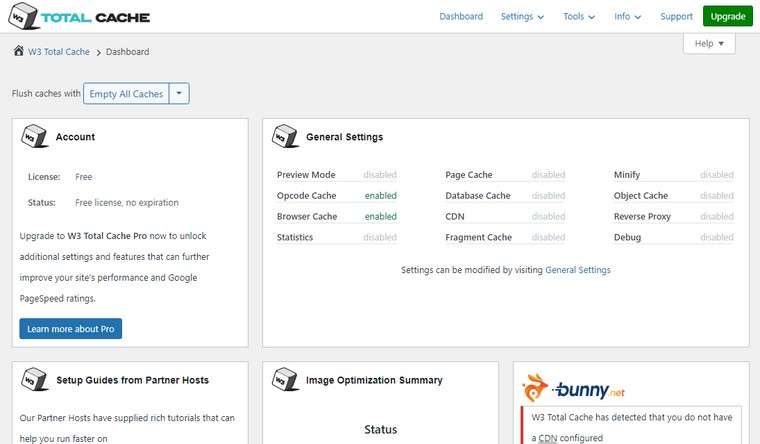Screen dimensions: 760x444
Task: Click the cube icon beside Image Optimization Summary
Action: (285, 379)
